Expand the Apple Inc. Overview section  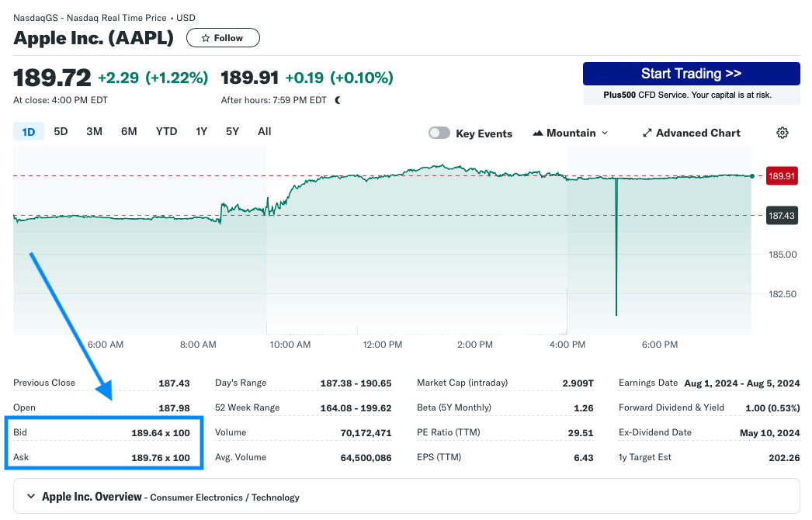point(31,496)
